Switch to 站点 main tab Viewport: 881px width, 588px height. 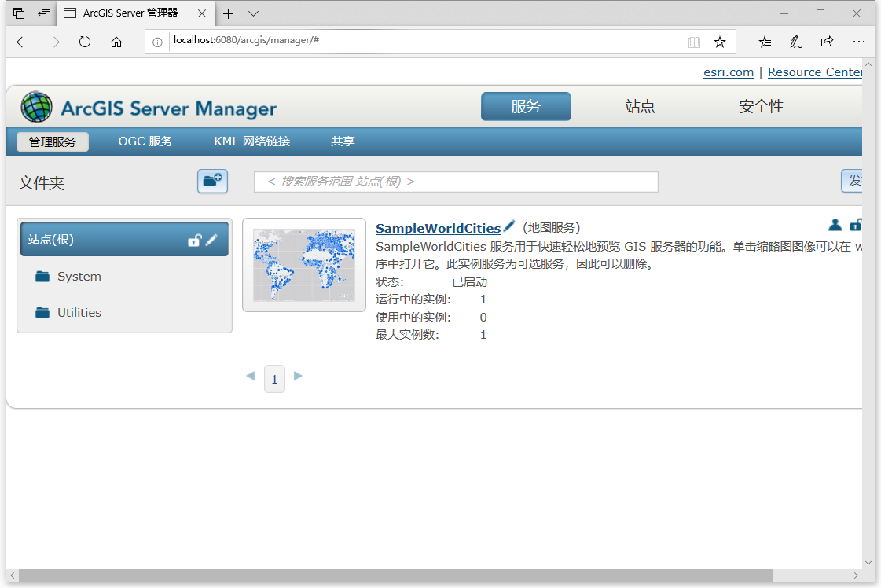pyautogui.click(x=640, y=106)
